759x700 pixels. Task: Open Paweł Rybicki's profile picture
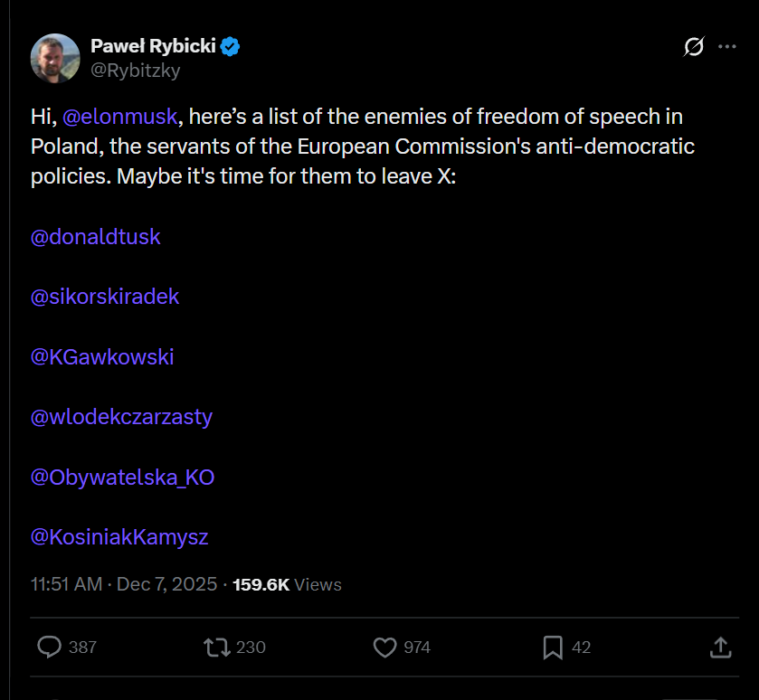point(55,57)
